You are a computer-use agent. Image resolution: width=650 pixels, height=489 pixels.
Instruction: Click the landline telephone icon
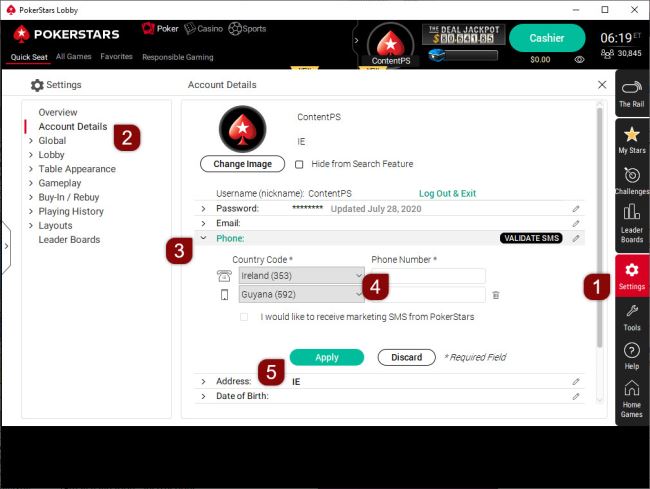(x=224, y=276)
